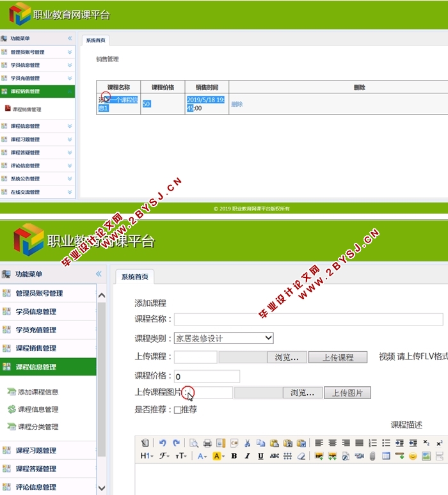Apply bold formatting
The image size is (448, 495).
click(234, 456)
